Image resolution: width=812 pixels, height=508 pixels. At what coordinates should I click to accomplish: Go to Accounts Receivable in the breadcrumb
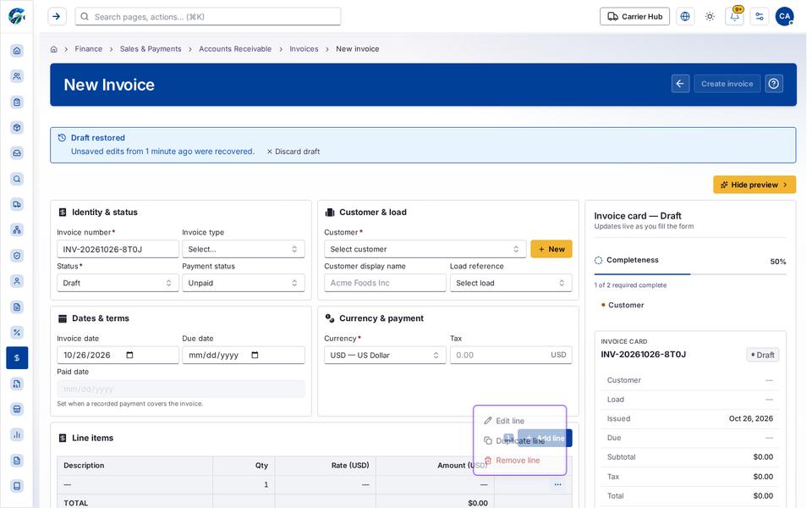(235, 49)
